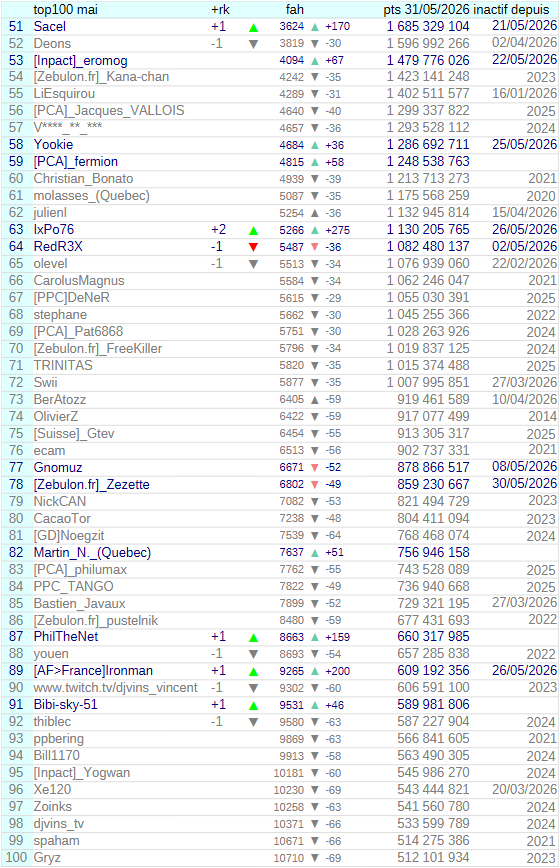
Task: Click the fah change value +200
Action: (x=338, y=671)
